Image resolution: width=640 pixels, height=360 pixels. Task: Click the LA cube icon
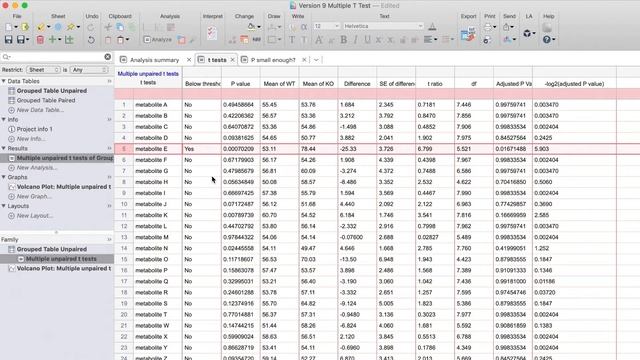click(x=527, y=33)
